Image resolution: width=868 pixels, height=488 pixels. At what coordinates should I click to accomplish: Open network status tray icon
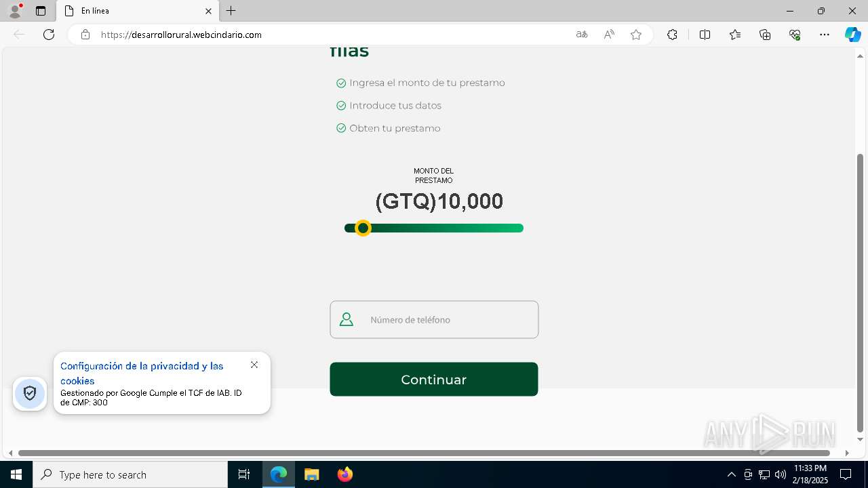click(764, 474)
